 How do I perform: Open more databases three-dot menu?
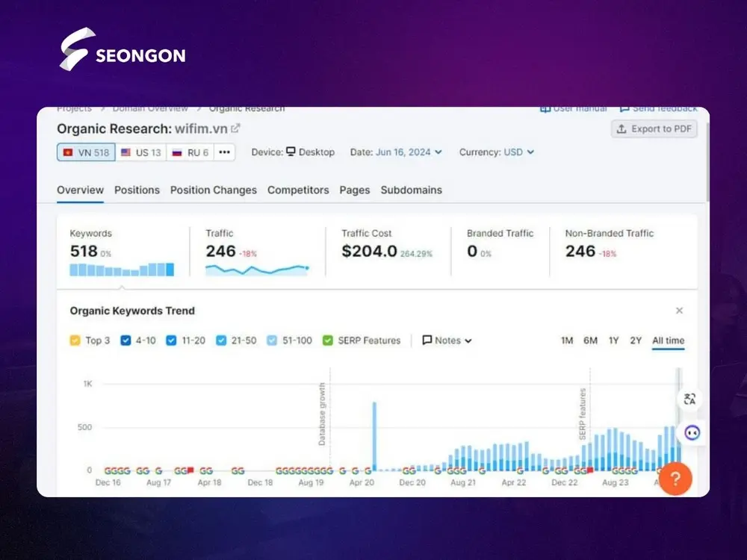(x=224, y=152)
